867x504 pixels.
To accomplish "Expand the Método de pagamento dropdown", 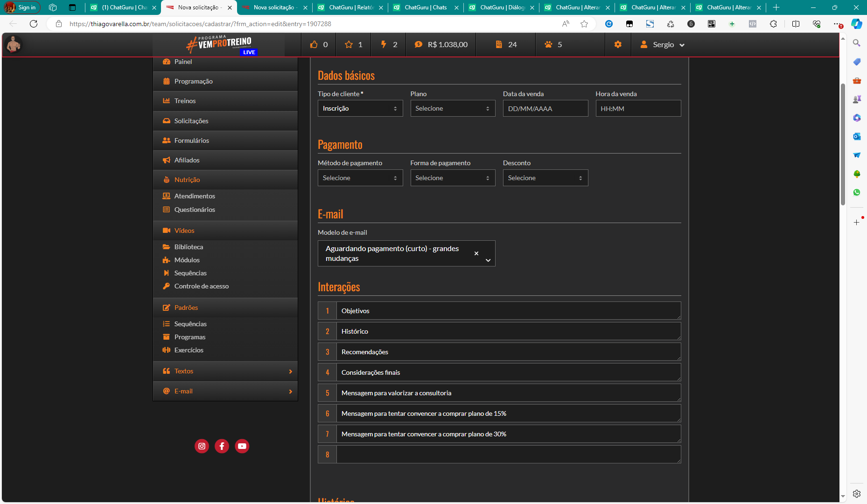I will 360,178.
